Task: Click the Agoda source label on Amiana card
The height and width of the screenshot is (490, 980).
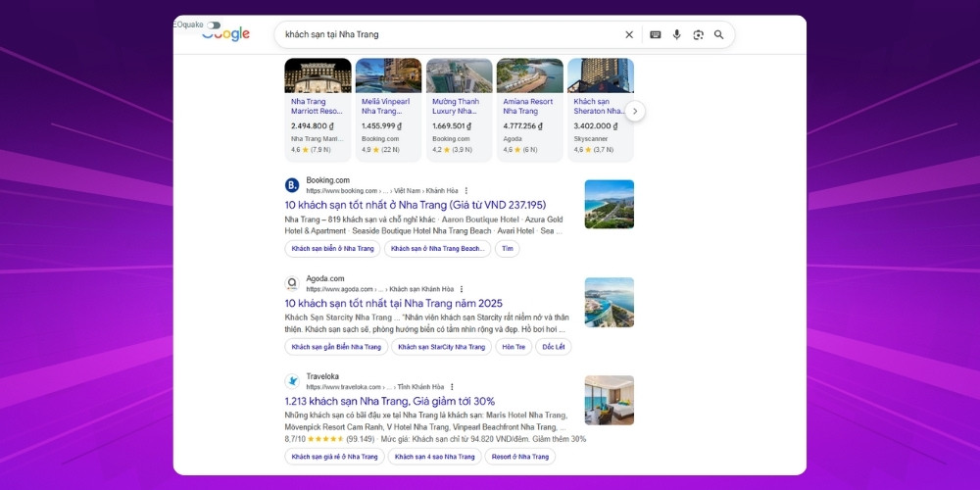Action: tap(513, 139)
